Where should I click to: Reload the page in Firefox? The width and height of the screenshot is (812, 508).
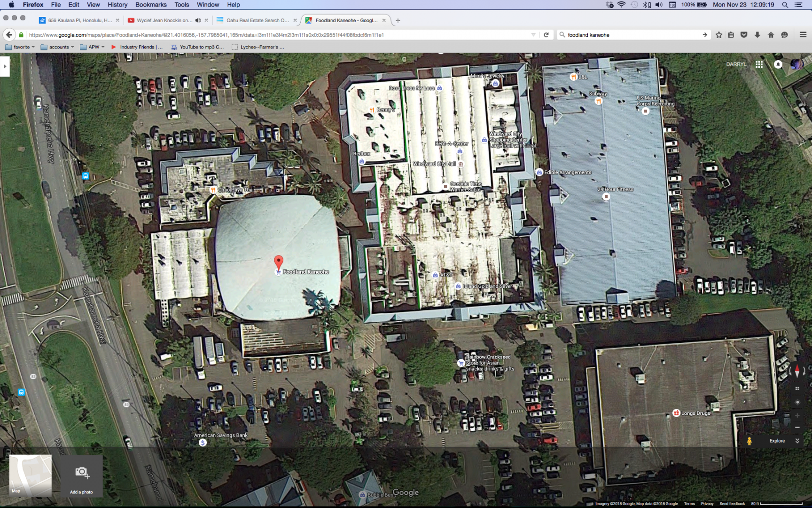(x=546, y=35)
